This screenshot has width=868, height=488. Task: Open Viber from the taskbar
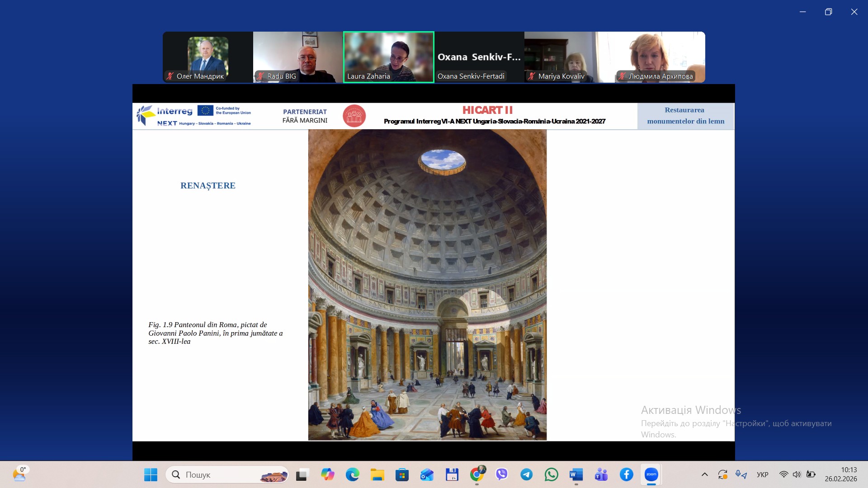(x=501, y=474)
